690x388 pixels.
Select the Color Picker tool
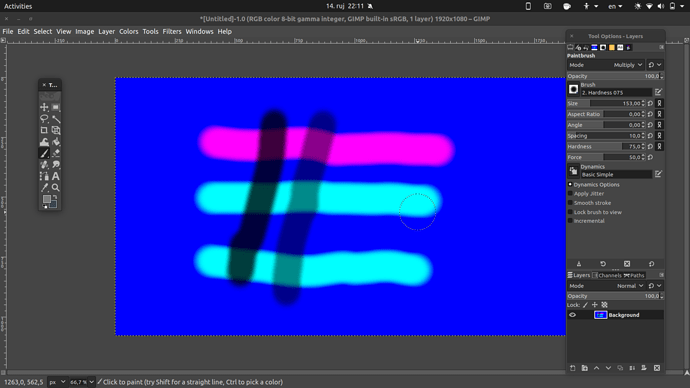pos(44,187)
